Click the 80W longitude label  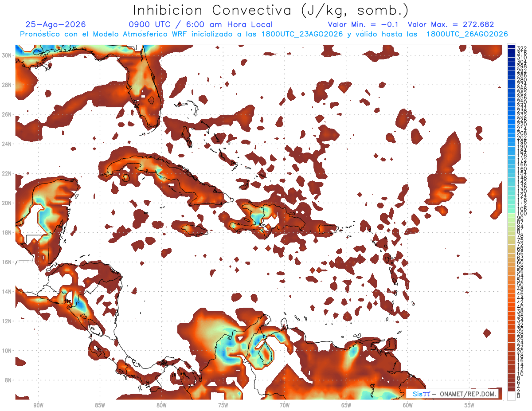tap(161, 405)
